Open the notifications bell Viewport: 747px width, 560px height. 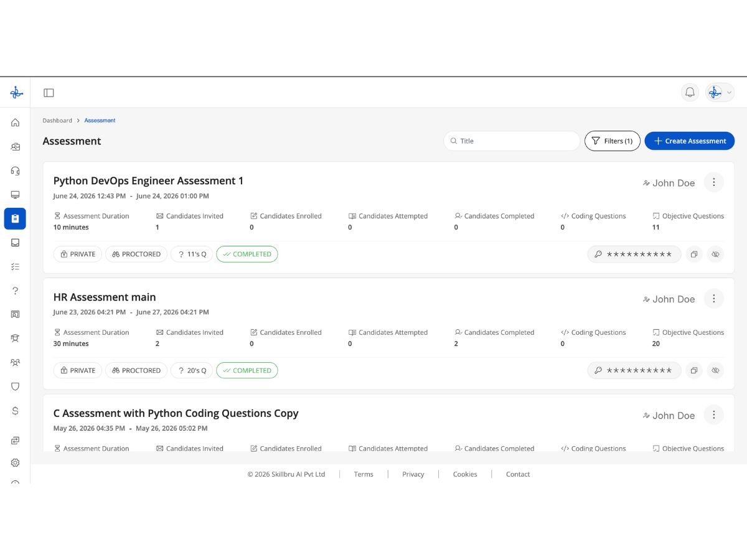[690, 93]
